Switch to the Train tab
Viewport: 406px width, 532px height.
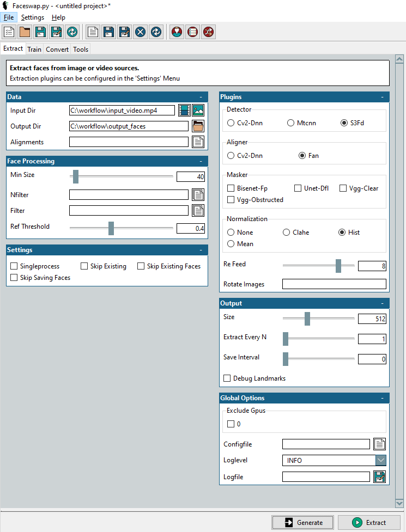point(34,49)
